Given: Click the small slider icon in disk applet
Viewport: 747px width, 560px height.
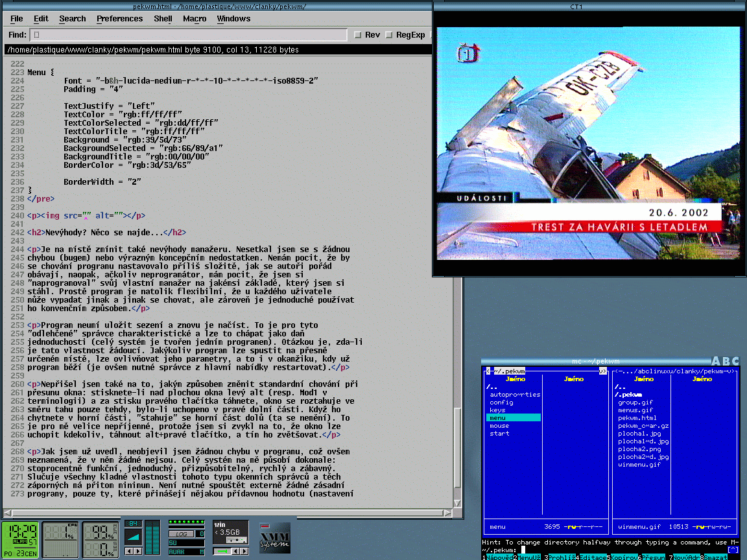Looking at the screenshot, I should [236, 541].
